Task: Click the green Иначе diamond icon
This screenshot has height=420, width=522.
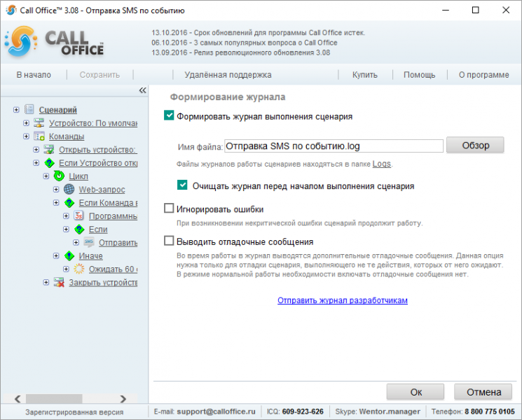Action: coord(69,255)
